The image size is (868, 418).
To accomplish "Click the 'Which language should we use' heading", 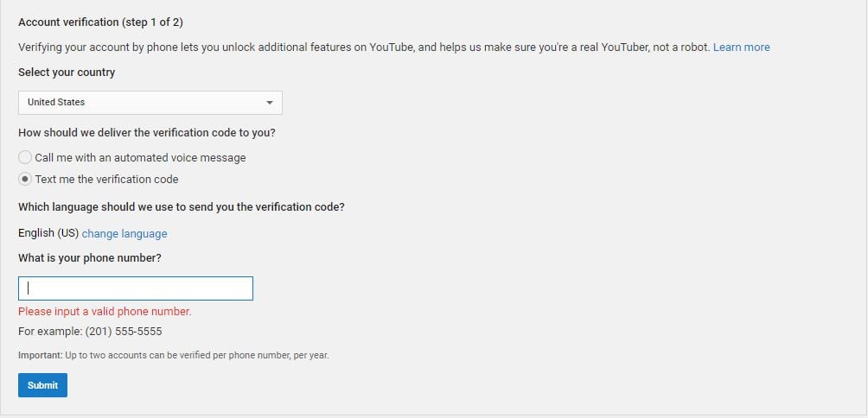I will [x=182, y=207].
